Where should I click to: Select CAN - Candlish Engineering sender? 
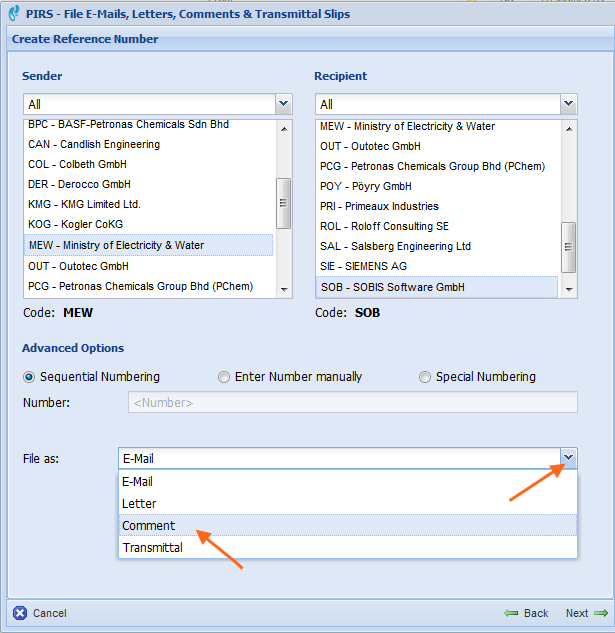point(149,144)
